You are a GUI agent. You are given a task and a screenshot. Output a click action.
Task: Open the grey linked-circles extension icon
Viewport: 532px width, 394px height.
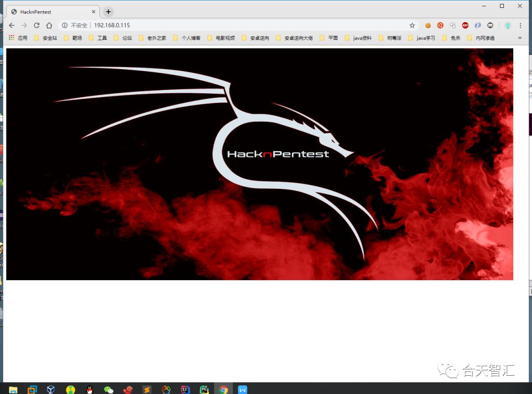pos(453,26)
